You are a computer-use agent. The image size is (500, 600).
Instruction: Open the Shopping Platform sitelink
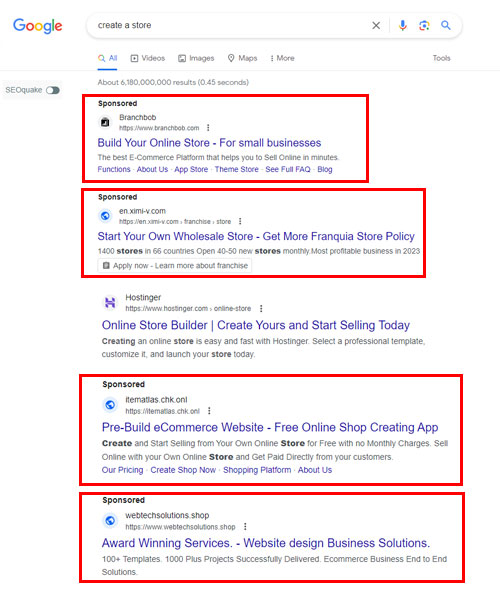(257, 470)
